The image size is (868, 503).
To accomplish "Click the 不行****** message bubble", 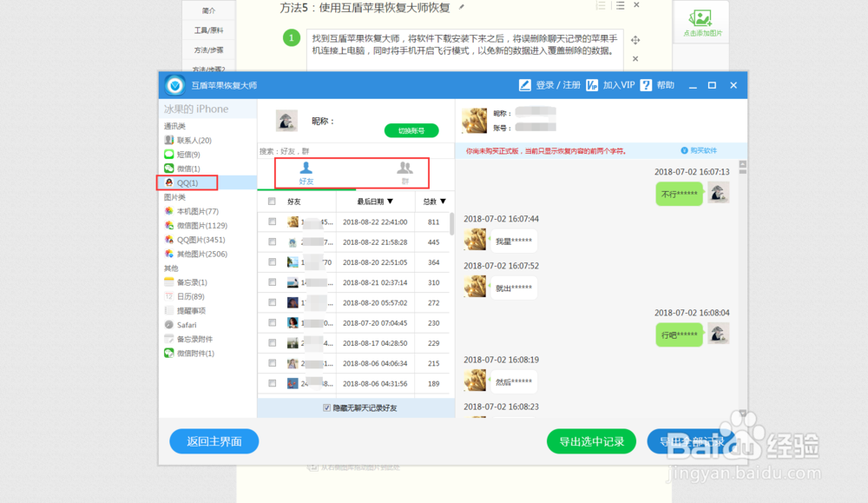I will [x=680, y=194].
